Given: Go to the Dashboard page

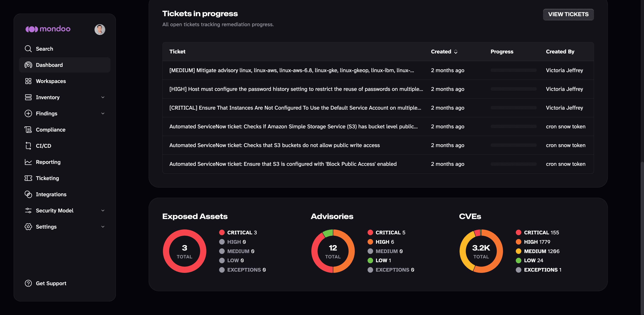Looking at the screenshot, I should click(65, 65).
